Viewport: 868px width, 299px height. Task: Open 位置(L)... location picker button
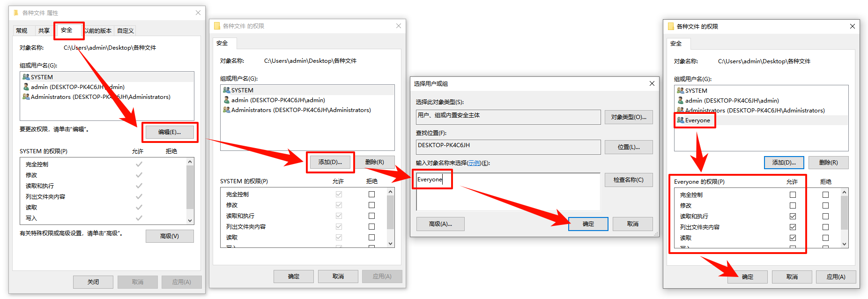coord(628,147)
